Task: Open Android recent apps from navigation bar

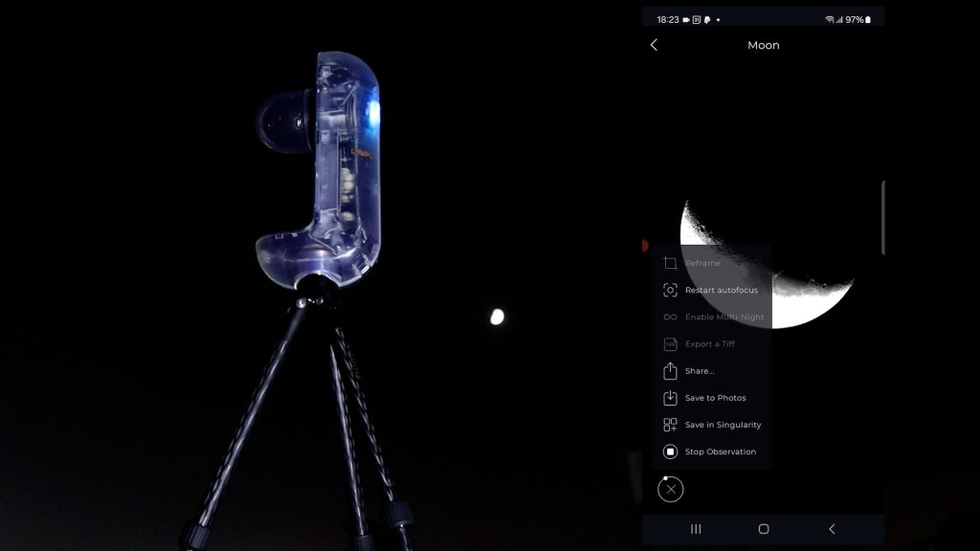Action: [x=696, y=529]
